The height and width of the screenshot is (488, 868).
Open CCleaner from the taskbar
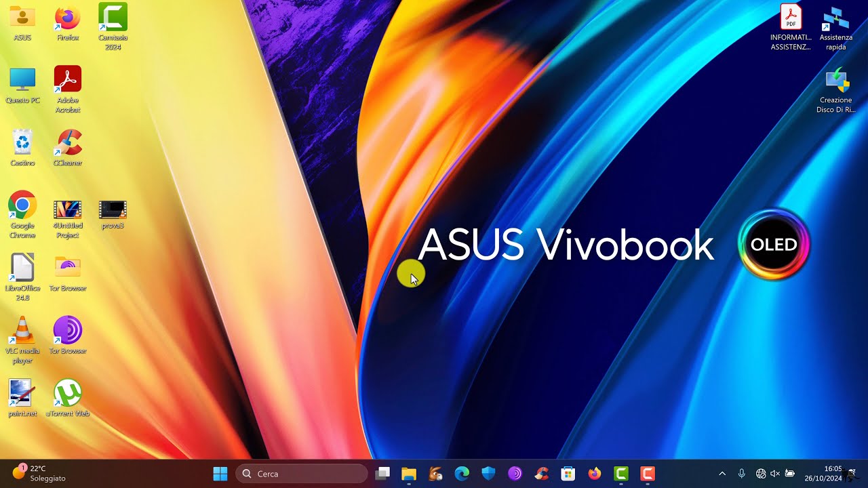point(541,474)
